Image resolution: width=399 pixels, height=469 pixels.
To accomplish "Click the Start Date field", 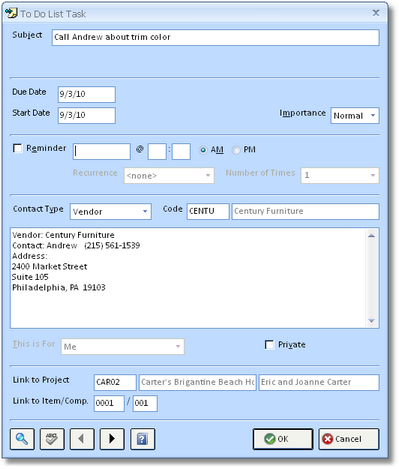I will [x=87, y=115].
